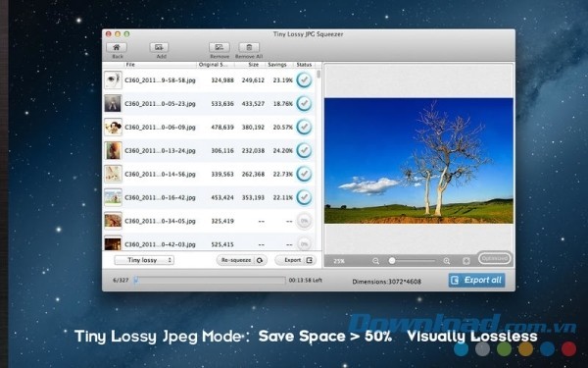Click the 00:13:58 Left time remaining
588x368 pixels.
(305, 280)
